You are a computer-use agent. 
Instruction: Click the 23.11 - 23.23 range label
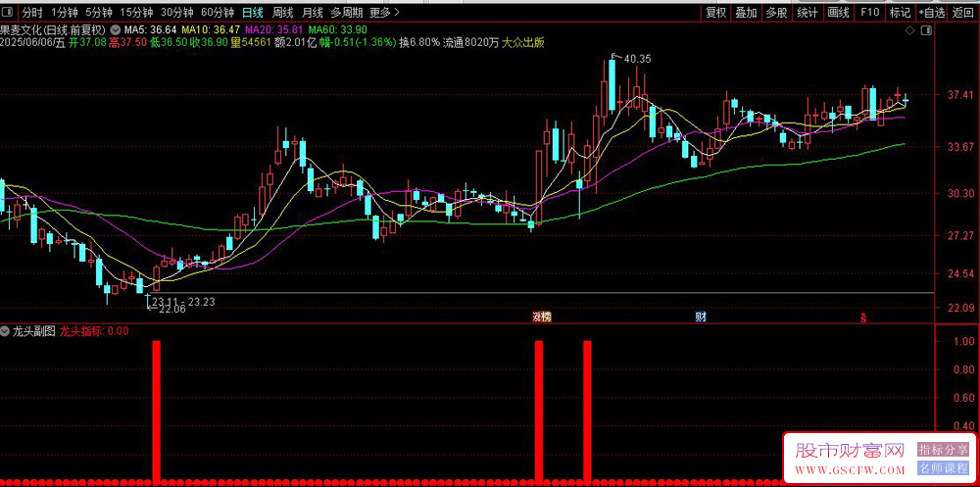tap(183, 302)
